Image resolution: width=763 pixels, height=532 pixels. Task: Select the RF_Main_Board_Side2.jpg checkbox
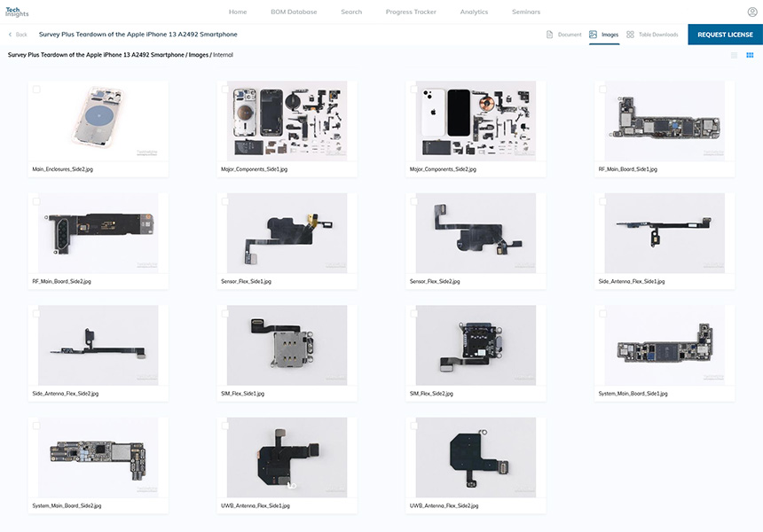pos(36,201)
